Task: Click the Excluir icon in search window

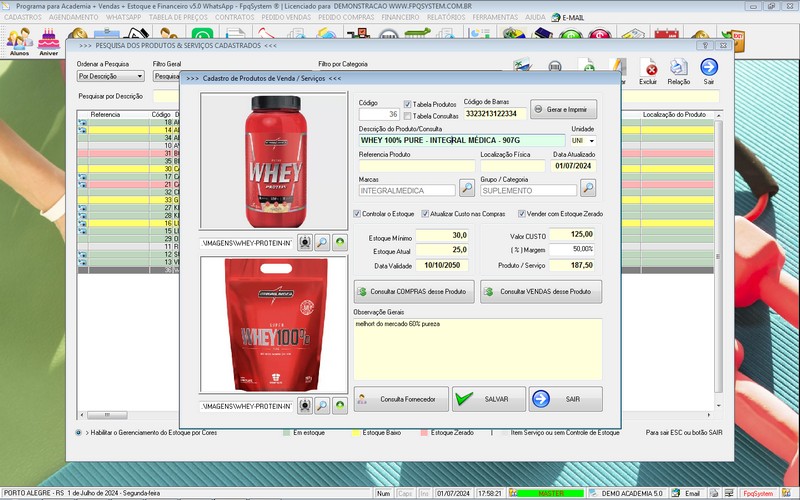Action: point(648,71)
